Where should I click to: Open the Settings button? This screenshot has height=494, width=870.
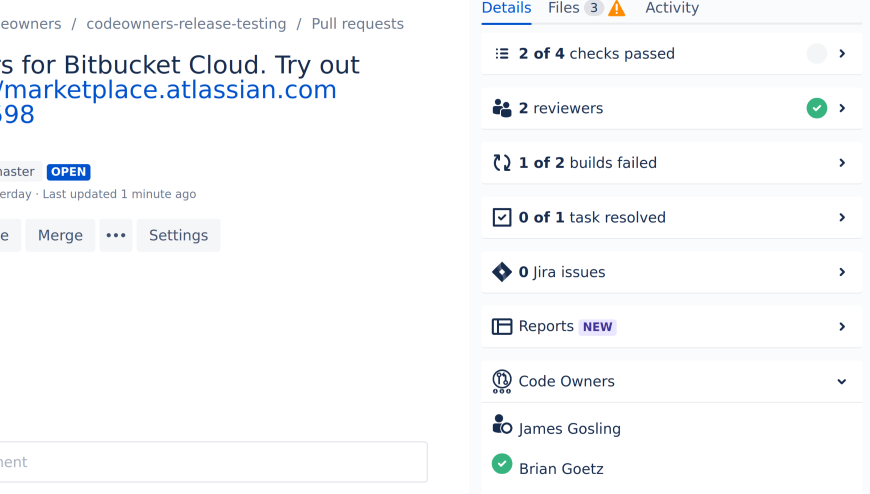click(178, 235)
